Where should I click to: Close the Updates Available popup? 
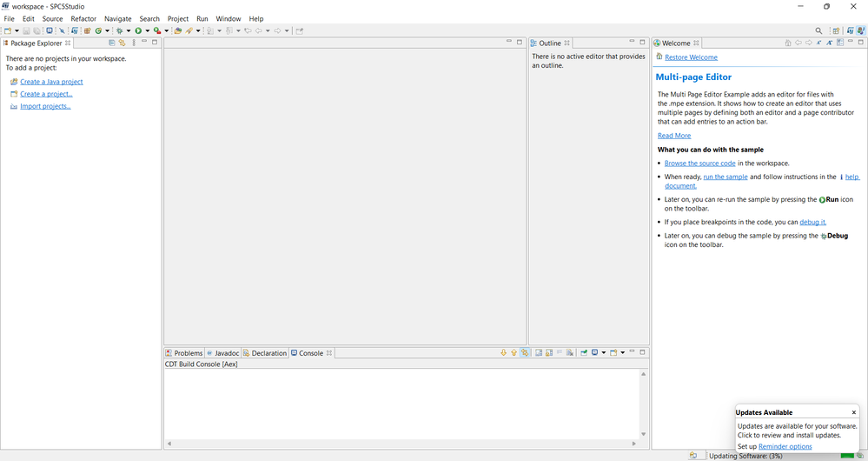pos(853,412)
